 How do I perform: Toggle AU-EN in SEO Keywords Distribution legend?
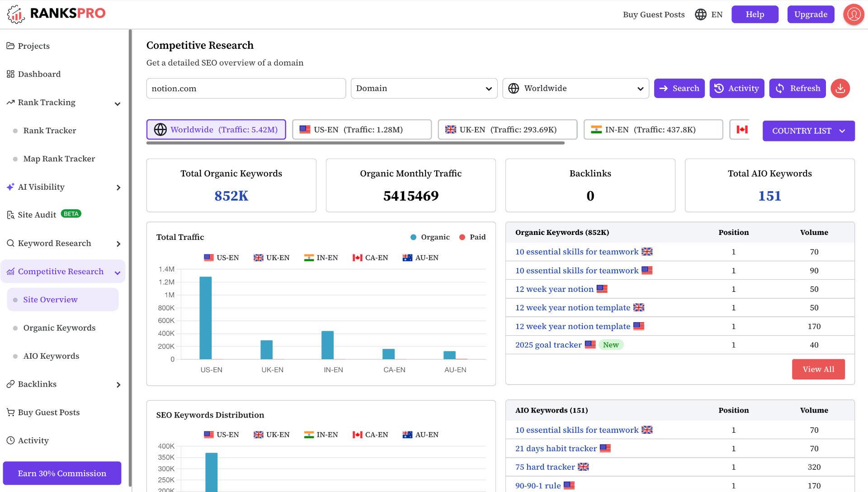420,435
